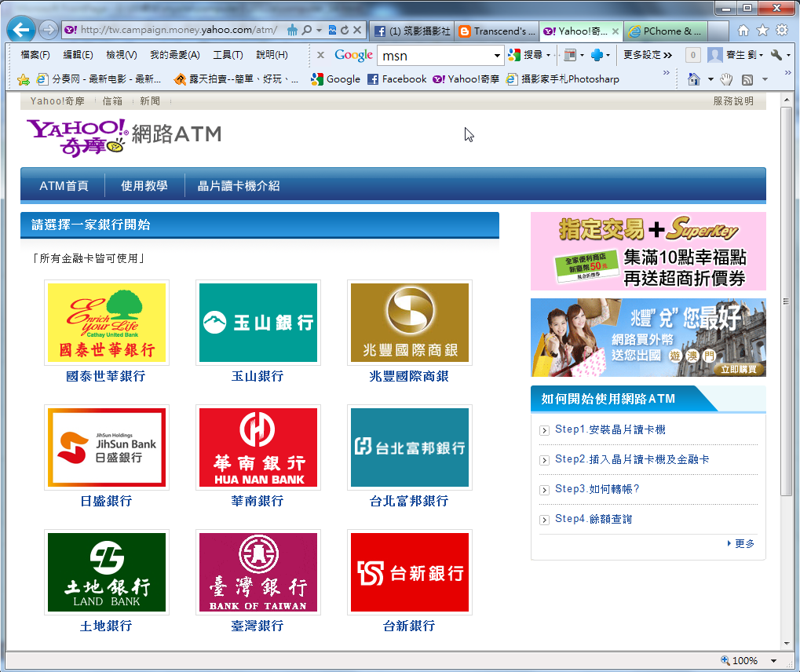Close the Yahoo!奇摩 tab
Image resolution: width=800 pixels, height=672 pixels.
point(616,31)
